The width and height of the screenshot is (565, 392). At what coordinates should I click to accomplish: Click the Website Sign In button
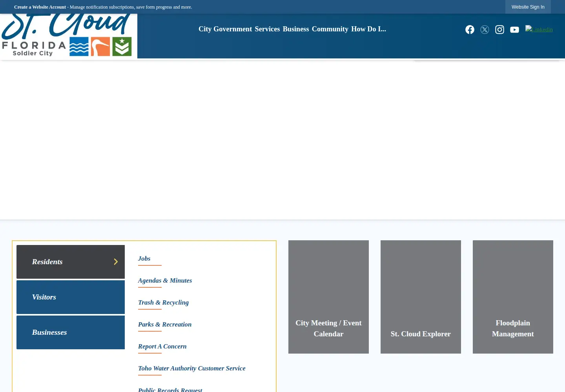click(528, 7)
